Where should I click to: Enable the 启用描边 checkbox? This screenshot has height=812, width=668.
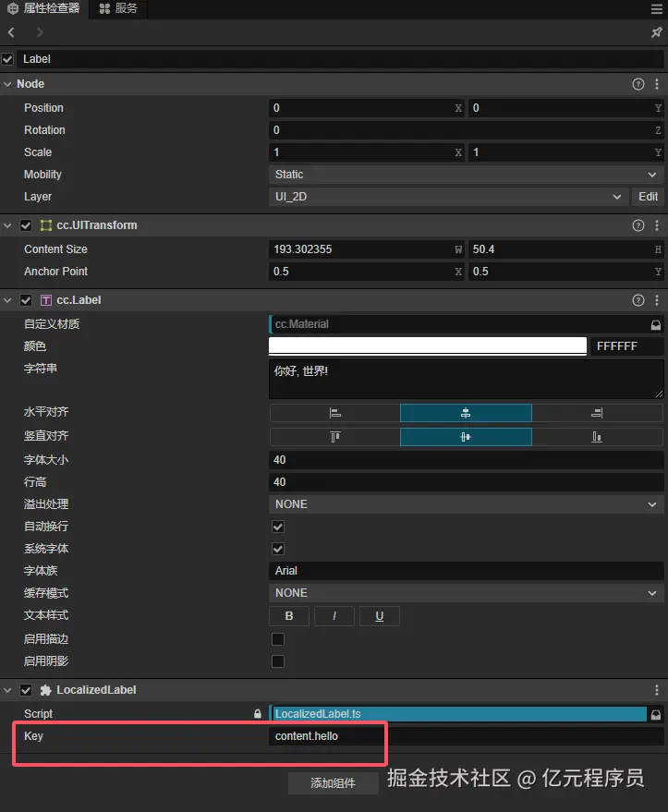pos(278,639)
